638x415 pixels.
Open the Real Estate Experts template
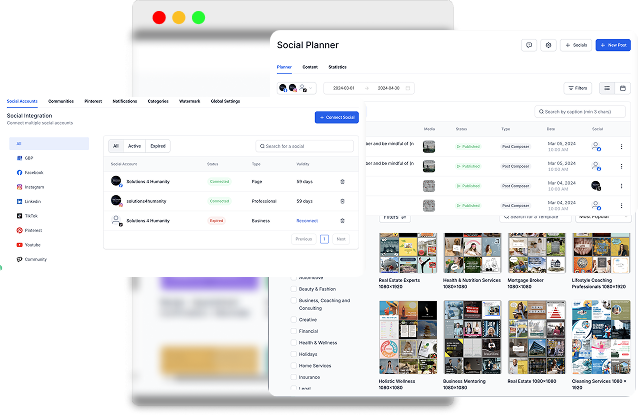tap(408, 253)
